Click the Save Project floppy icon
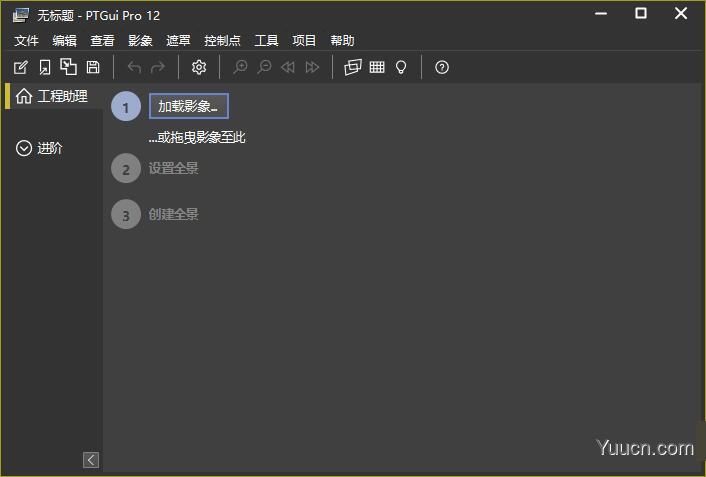Image resolution: width=706 pixels, height=477 pixels. (93, 67)
